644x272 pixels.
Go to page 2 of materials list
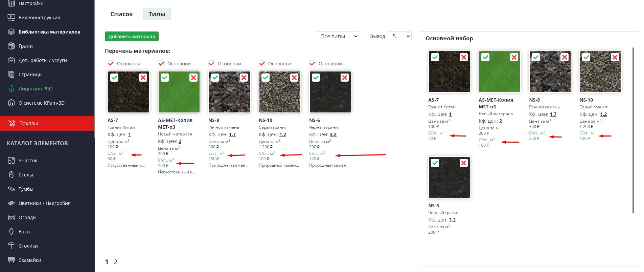pyautogui.click(x=115, y=262)
